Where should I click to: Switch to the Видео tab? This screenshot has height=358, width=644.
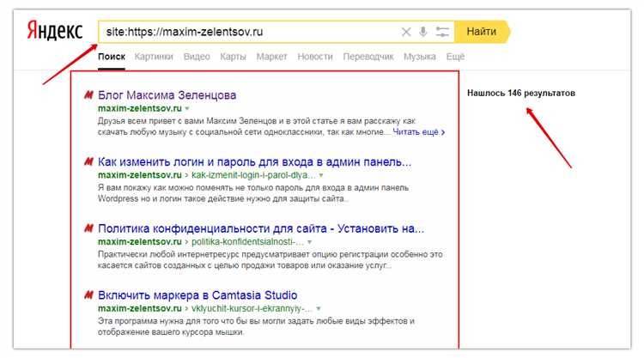[x=197, y=57]
